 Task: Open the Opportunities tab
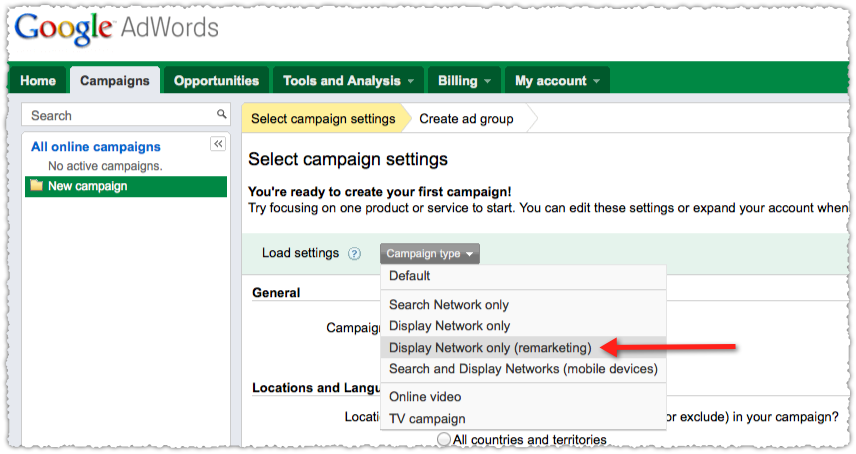click(x=216, y=81)
